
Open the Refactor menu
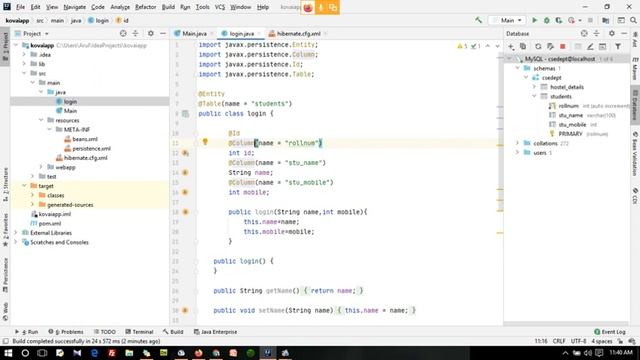coord(145,7)
